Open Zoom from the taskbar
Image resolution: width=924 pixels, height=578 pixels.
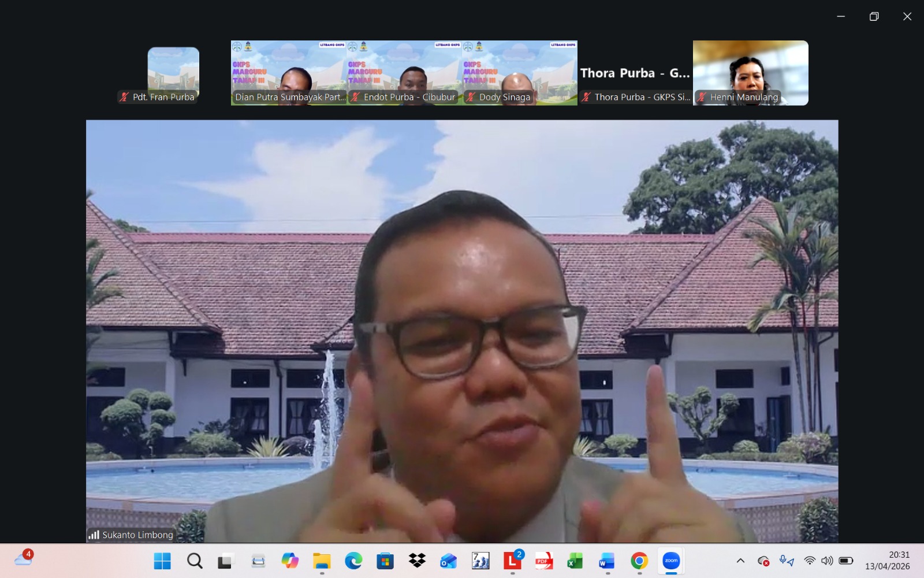(x=671, y=561)
